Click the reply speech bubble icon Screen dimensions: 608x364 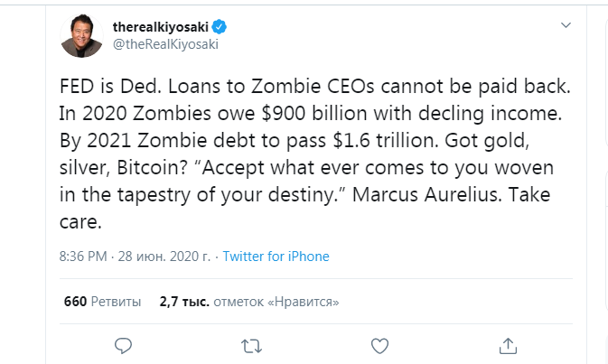[123, 346]
